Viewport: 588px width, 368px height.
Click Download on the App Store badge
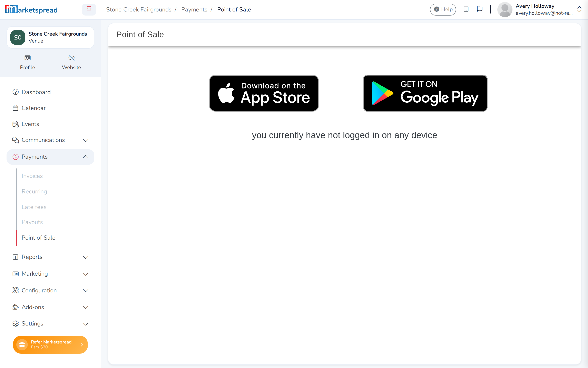tap(264, 93)
